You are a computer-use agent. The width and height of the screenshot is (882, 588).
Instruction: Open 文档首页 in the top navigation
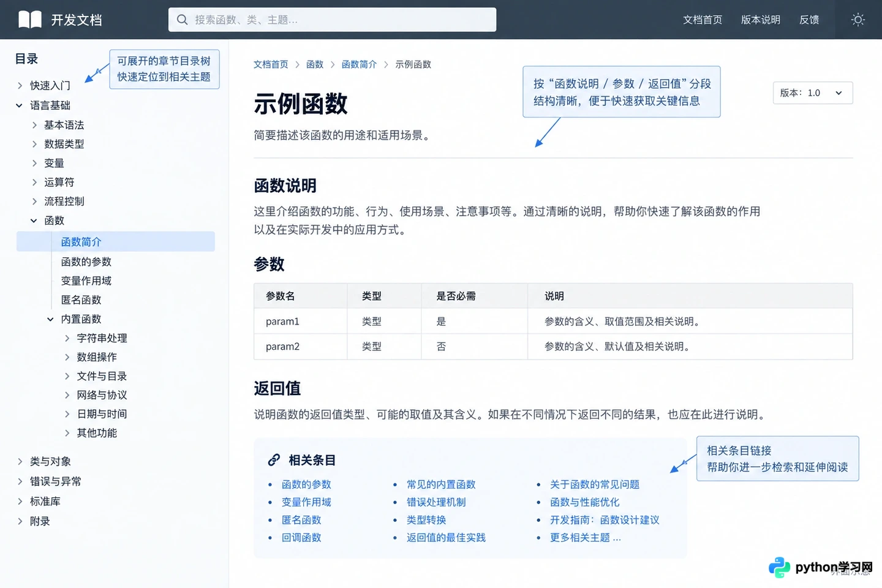[x=703, y=20]
